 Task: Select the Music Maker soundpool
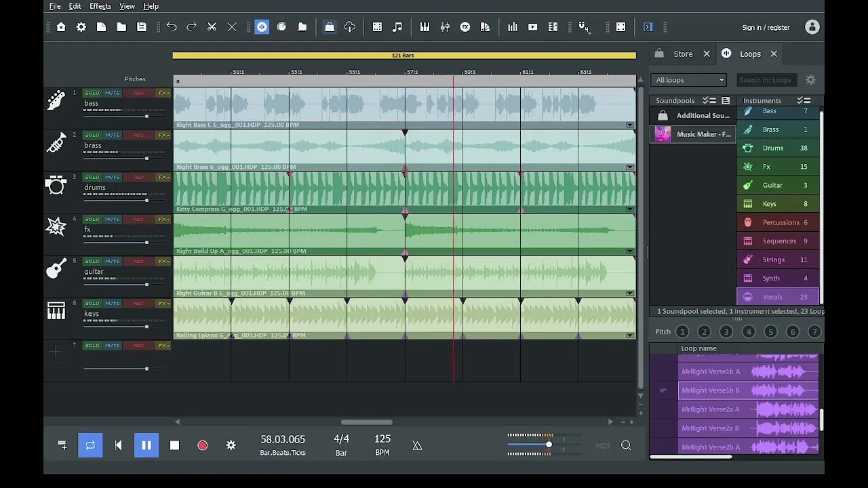[692, 134]
